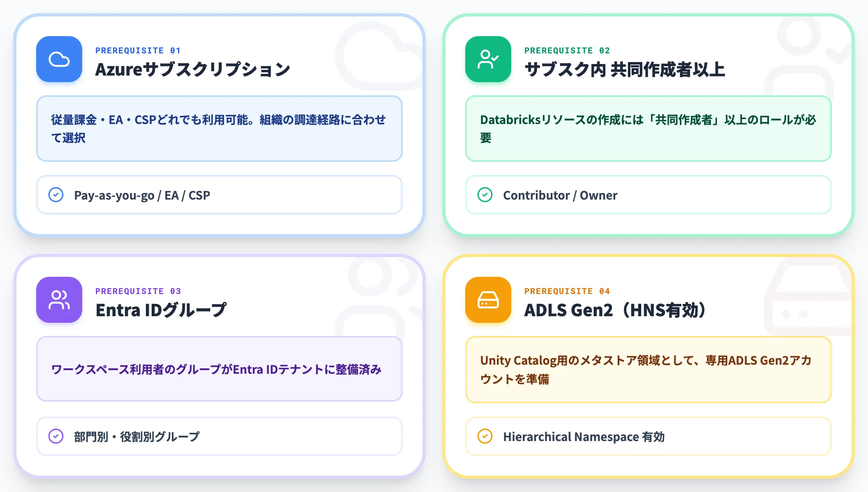The height and width of the screenshot is (492, 868).
Task: Select the PREREQUISITE 01 label
Action: click(x=138, y=51)
